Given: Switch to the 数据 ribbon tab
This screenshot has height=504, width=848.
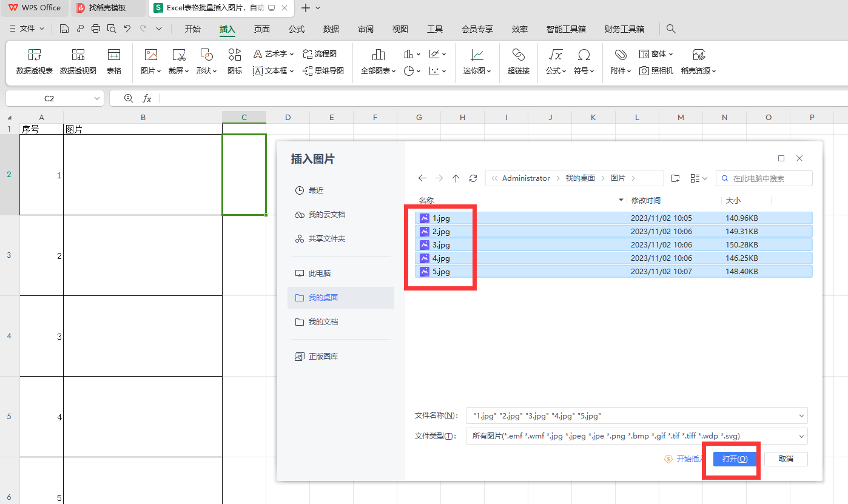Looking at the screenshot, I should tap(331, 29).
